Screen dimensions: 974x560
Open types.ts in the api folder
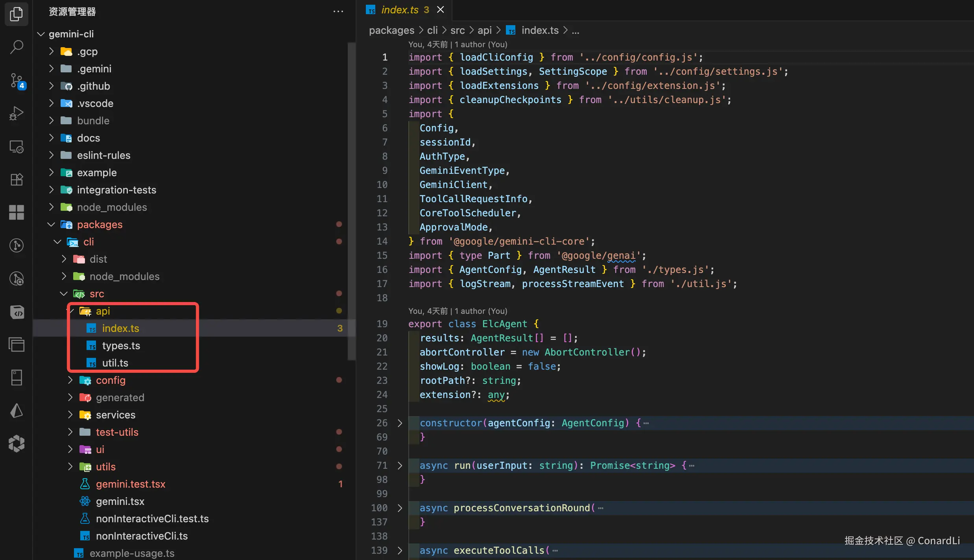point(121,346)
